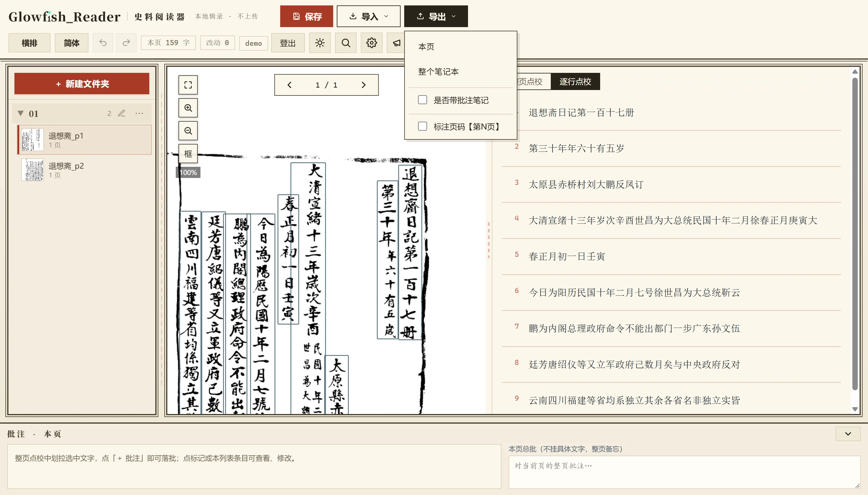This screenshot has height=495, width=868.
Task: Zoom out on the manuscript image
Action: (188, 131)
